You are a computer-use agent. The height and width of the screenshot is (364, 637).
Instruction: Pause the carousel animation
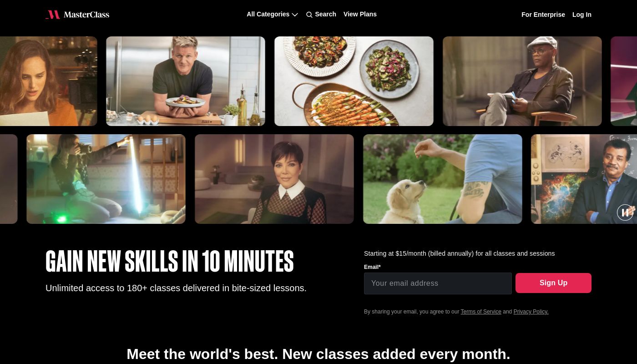tap(625, 212)
